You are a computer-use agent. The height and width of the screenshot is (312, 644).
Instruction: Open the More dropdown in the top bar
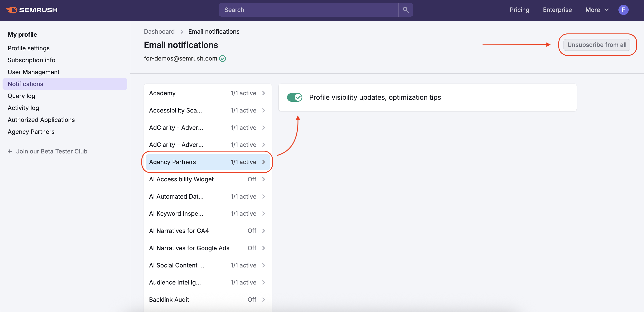pos(597,10)
